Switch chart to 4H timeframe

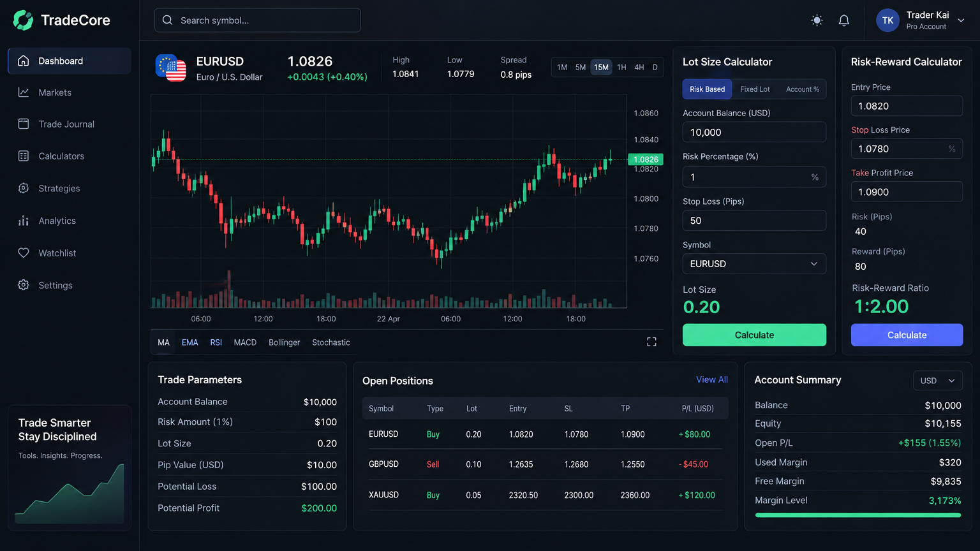coord(639,67)
